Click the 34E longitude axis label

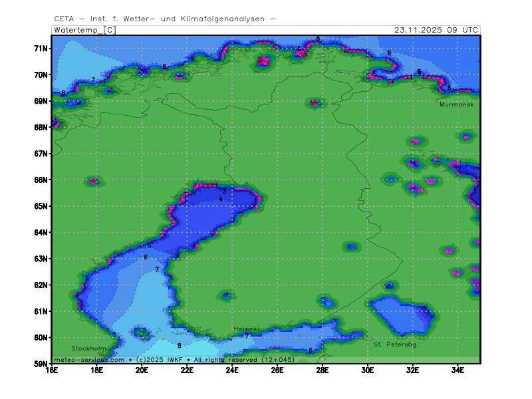pyautogui.click(x=458, y=370)
